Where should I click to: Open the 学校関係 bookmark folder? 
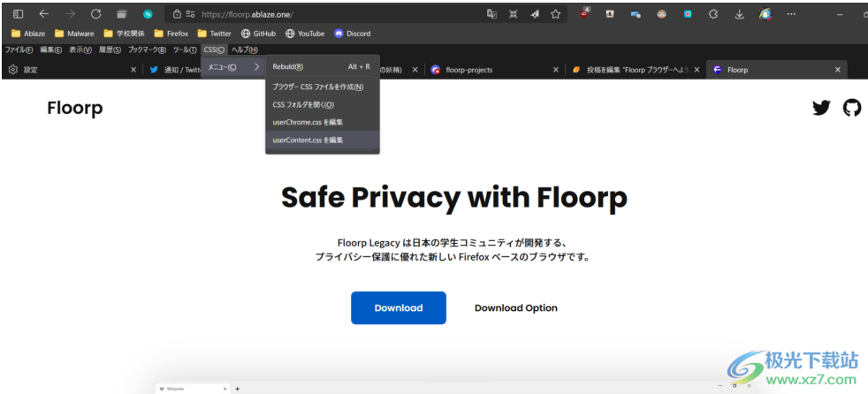(x=124, y=34)
